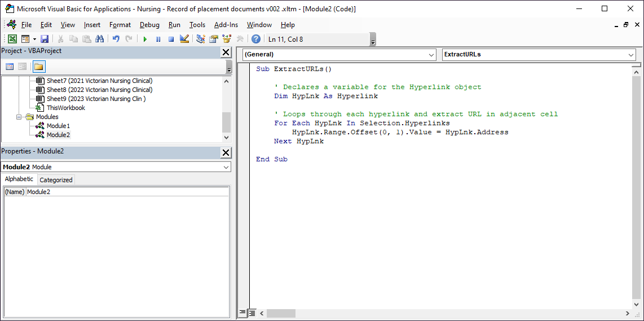Close the Properties - Module2 panel
Viewport: 644px width, 321px height.
click(x=226, y=153)
